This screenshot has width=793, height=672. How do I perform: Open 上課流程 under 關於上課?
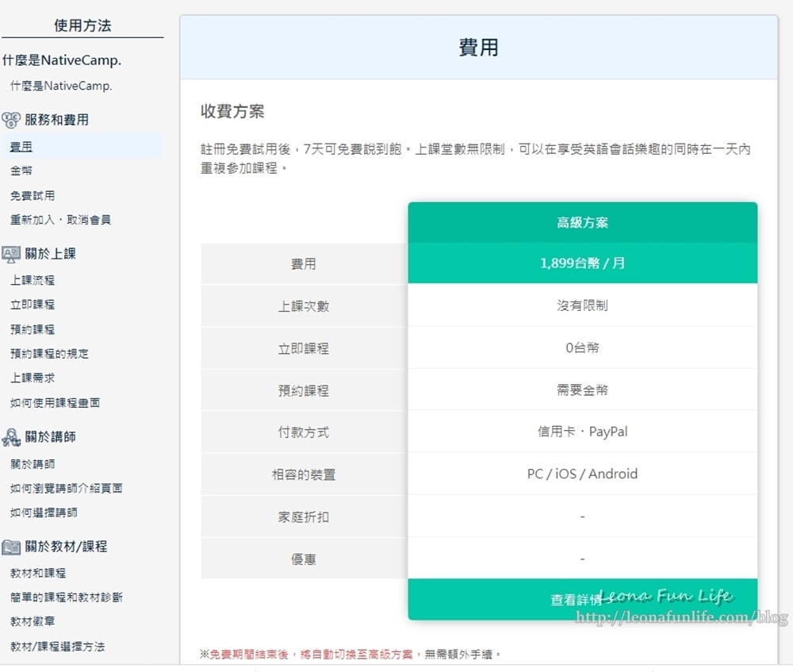pyautogui.click(x=33, y=280)
